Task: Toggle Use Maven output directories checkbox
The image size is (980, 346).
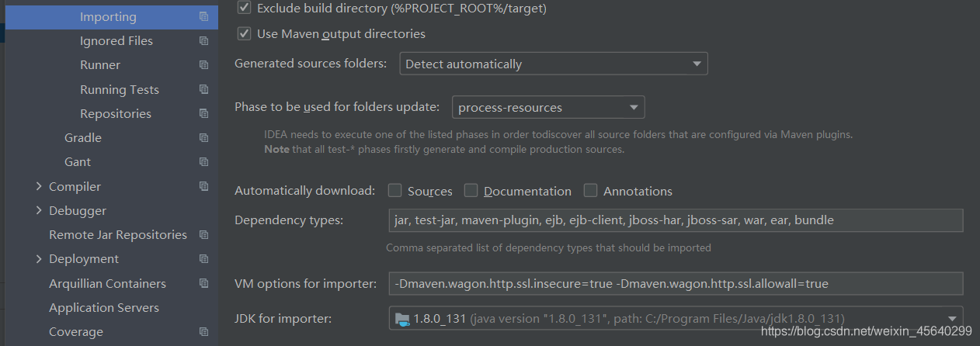Action: [x=244, y=33]
